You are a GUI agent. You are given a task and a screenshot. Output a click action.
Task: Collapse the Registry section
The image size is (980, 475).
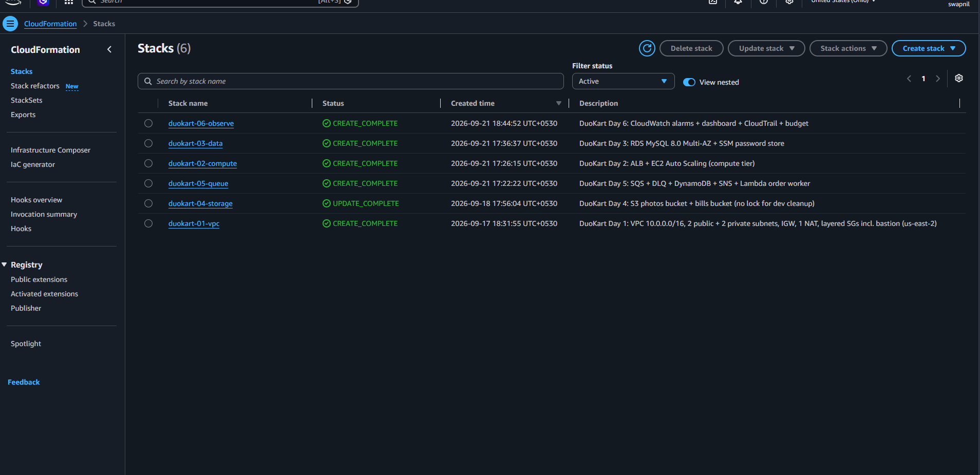pos(5,264)
